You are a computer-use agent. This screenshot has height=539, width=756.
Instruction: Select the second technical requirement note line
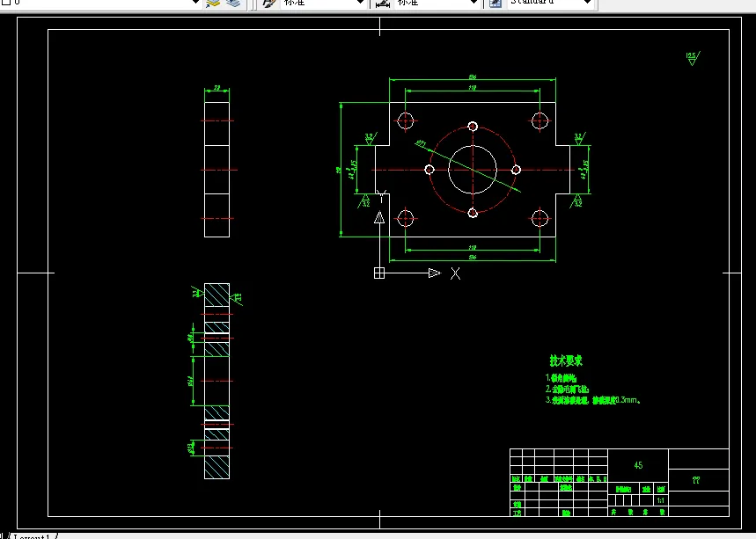[567, 389]
